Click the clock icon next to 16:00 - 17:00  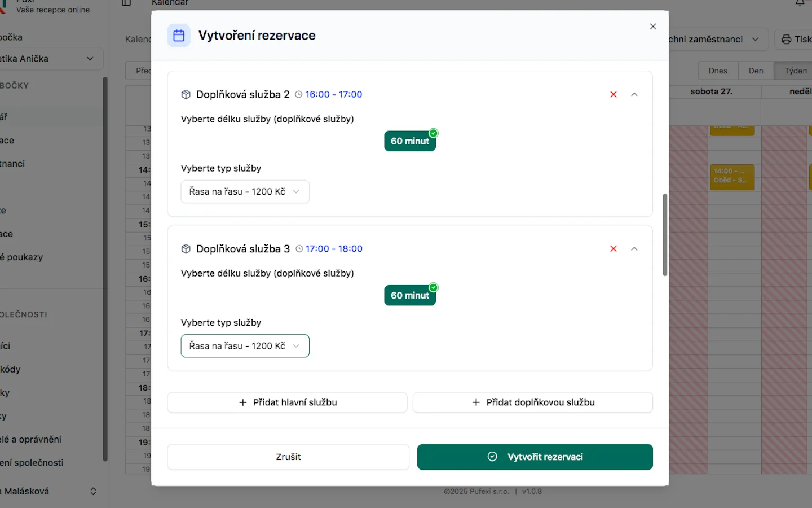click(x=299, y=95)
